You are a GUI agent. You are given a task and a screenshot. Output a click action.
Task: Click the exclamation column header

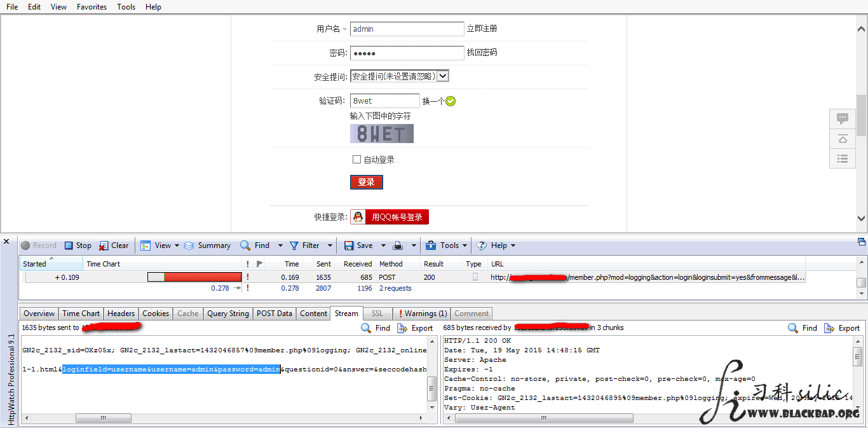(247, 264)
